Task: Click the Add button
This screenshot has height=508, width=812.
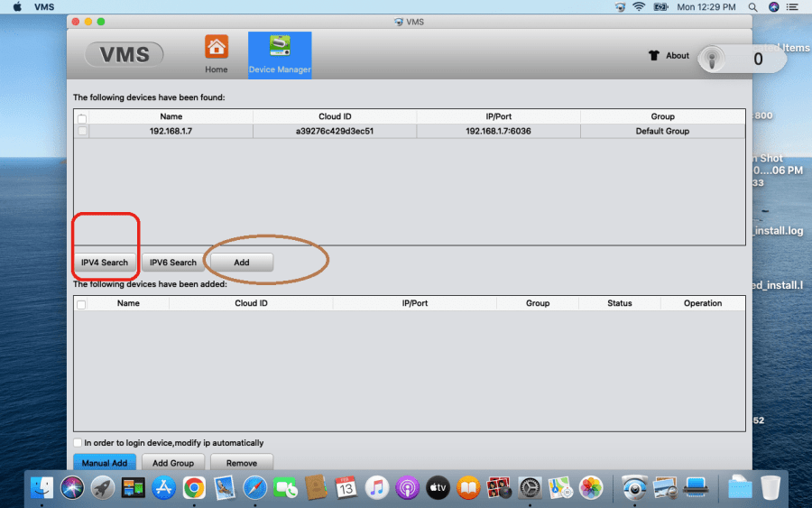Action: click(x=241, y=263)
